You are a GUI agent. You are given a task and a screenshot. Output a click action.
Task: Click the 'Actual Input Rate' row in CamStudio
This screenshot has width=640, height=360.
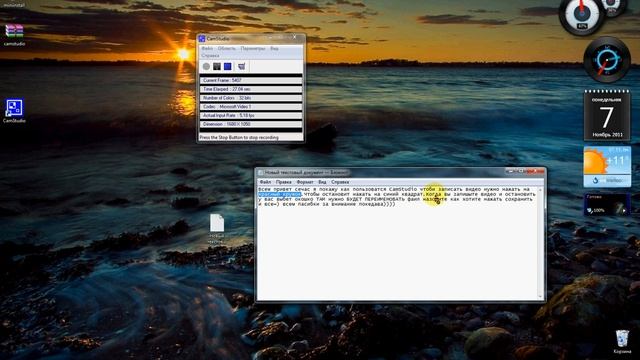coord(251,116)
